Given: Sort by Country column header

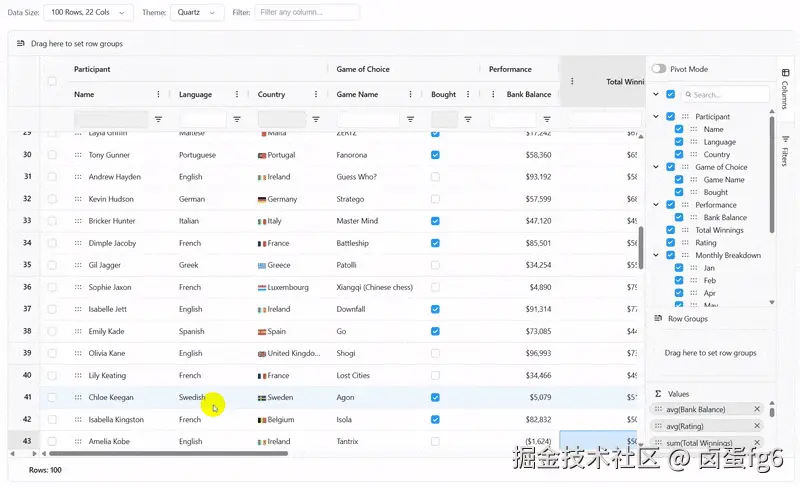Looking at the screenshot, I should 271,94.
